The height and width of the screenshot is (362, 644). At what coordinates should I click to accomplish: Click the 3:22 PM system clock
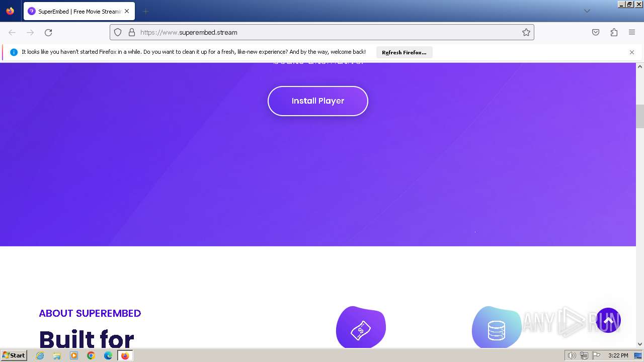tap(618, 355)
